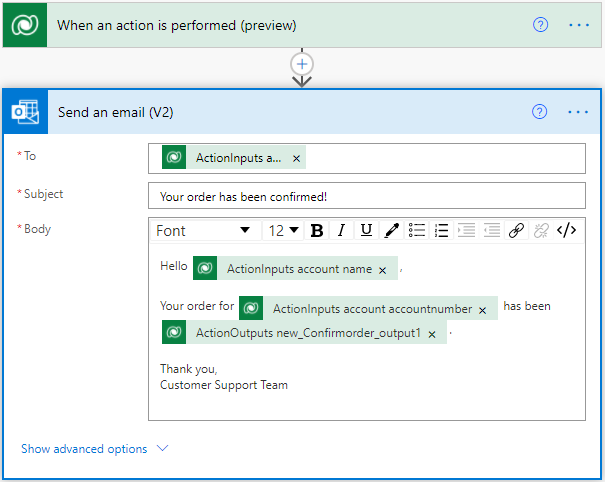The height and width of the screenshot is (482, 605).
Task: Toggle underline formatting in the body editor
Action: 366,231
